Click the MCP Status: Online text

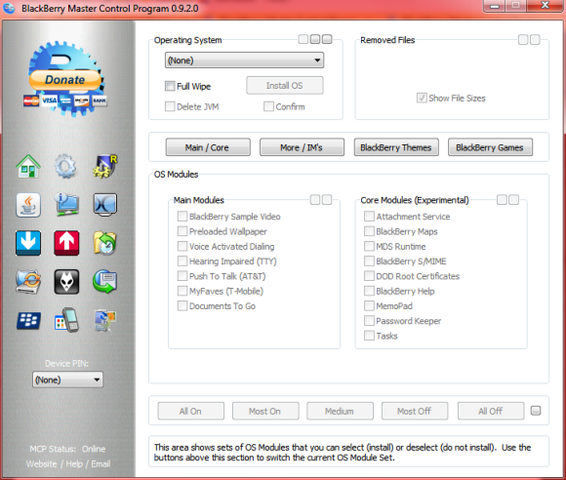coord(68,449)
